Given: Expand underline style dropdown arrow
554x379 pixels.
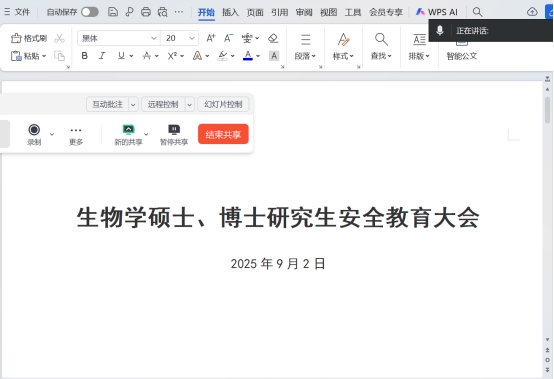Looking at the screenshot, I should pyautogui.click(x=131, y=56).
